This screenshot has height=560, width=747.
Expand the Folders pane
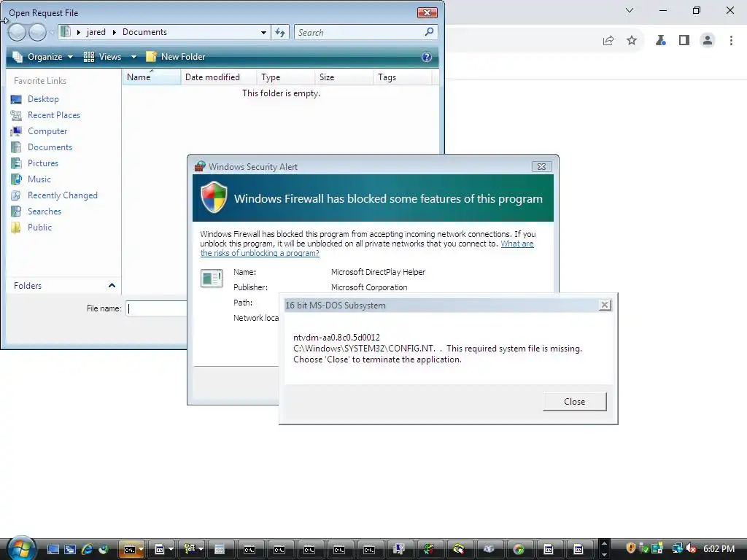pyautogui.click(x=112, y=286)
